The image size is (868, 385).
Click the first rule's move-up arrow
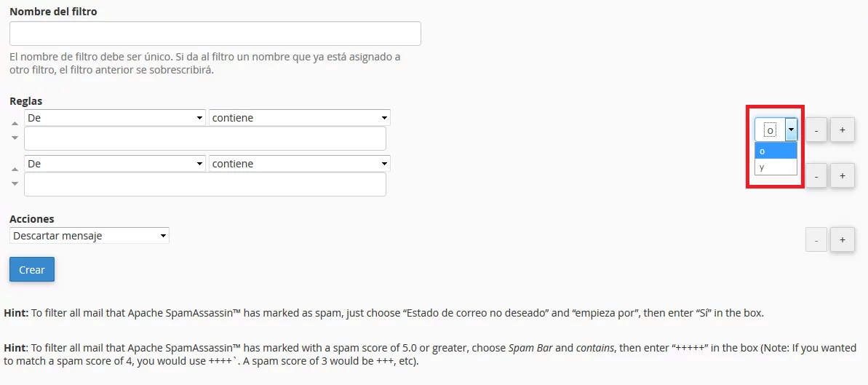pos(15,124)
